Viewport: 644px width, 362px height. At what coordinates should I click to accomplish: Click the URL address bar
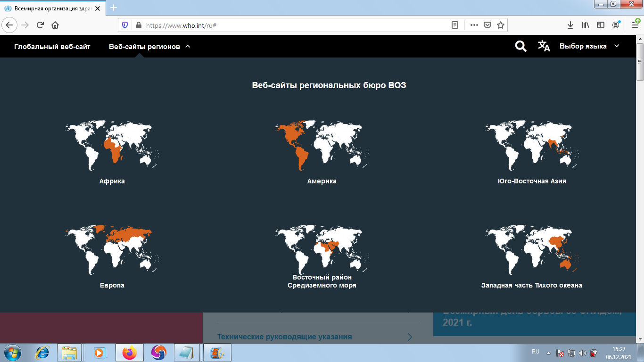point(292,25)
